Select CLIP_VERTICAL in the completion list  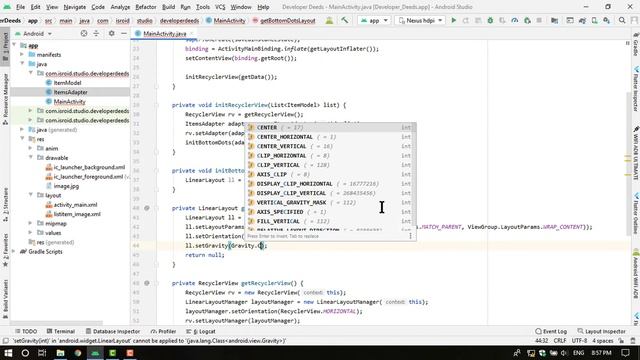pos(330,165)
